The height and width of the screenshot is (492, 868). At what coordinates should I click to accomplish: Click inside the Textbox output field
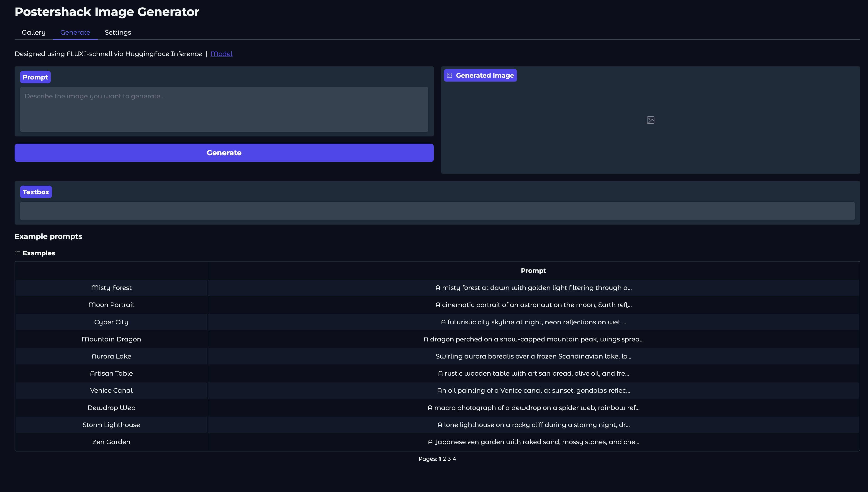[x=437, y=211]
